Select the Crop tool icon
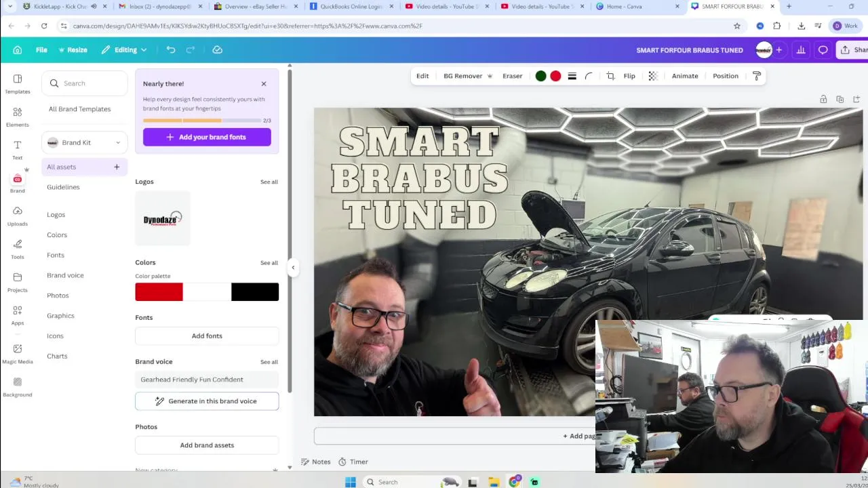This screenshot has height=488, width=868. (x=610, y=76)
